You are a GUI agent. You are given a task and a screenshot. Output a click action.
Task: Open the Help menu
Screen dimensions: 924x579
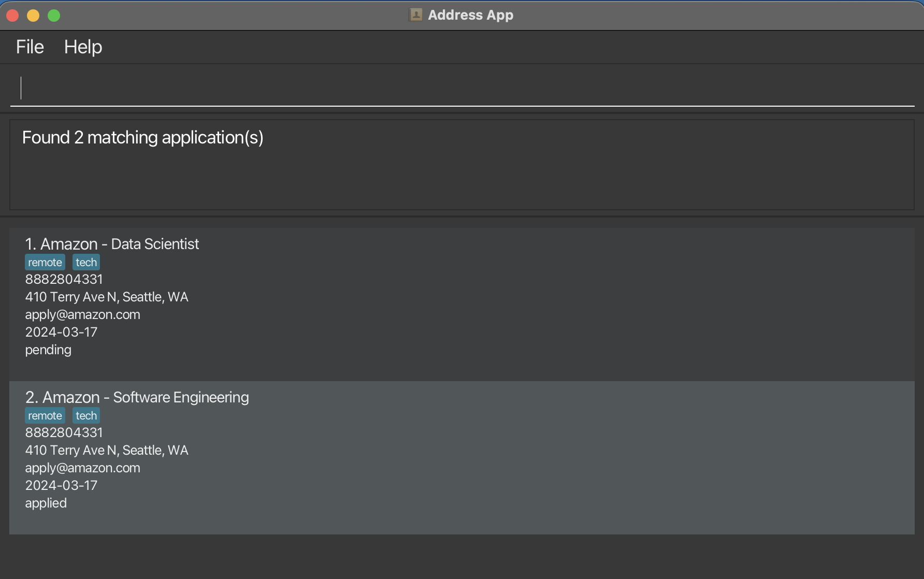[x=83, y=47]
